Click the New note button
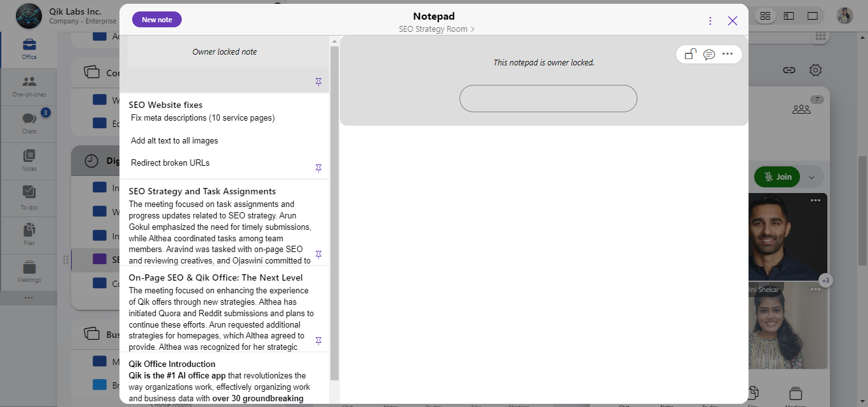This screenshot has width=868, height=407. coord(157,20)
